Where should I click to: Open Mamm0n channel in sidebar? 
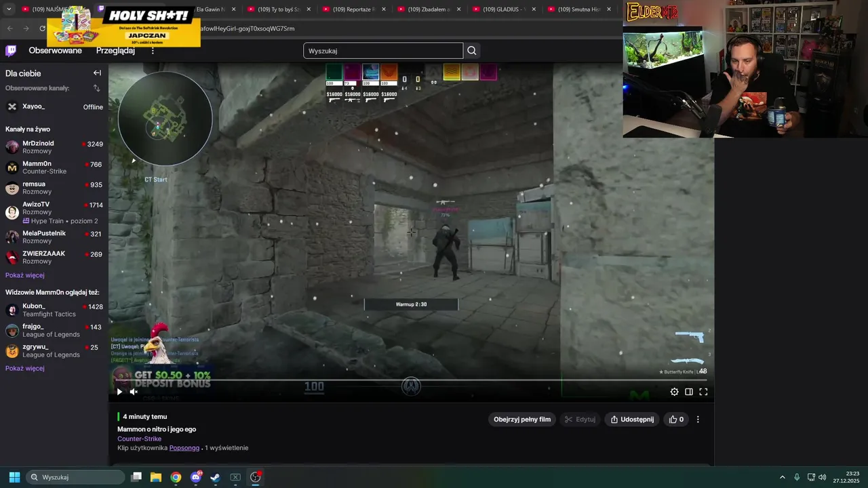point(54,167)
